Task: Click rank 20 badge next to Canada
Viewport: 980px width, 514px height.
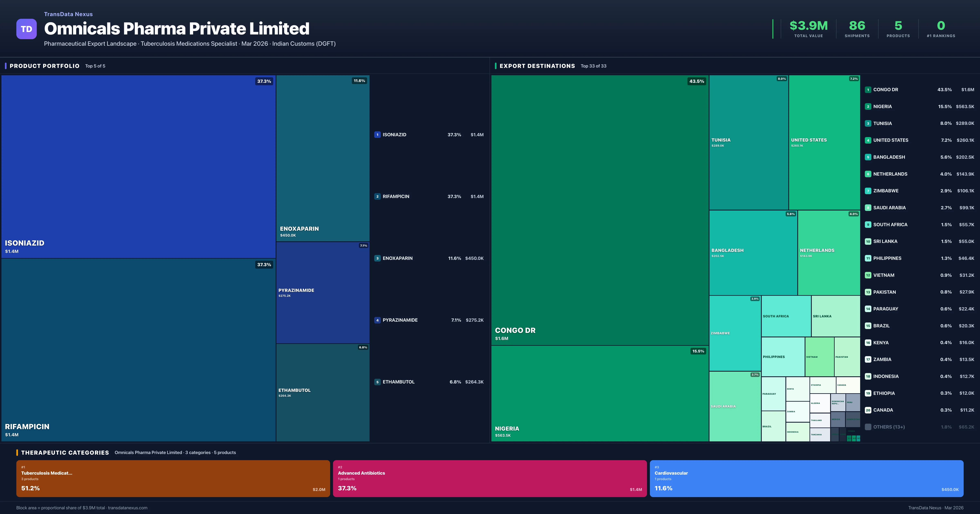Action: [868, 410]
